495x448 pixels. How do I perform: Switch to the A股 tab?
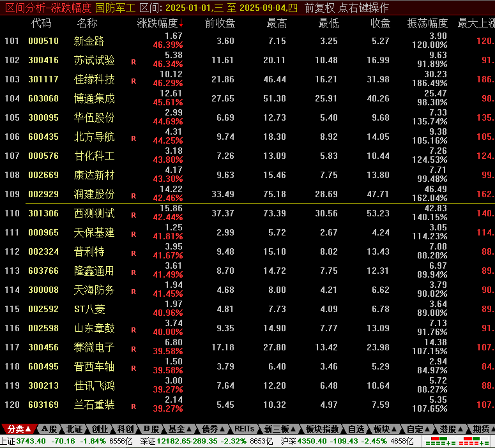tap(49, 429)
